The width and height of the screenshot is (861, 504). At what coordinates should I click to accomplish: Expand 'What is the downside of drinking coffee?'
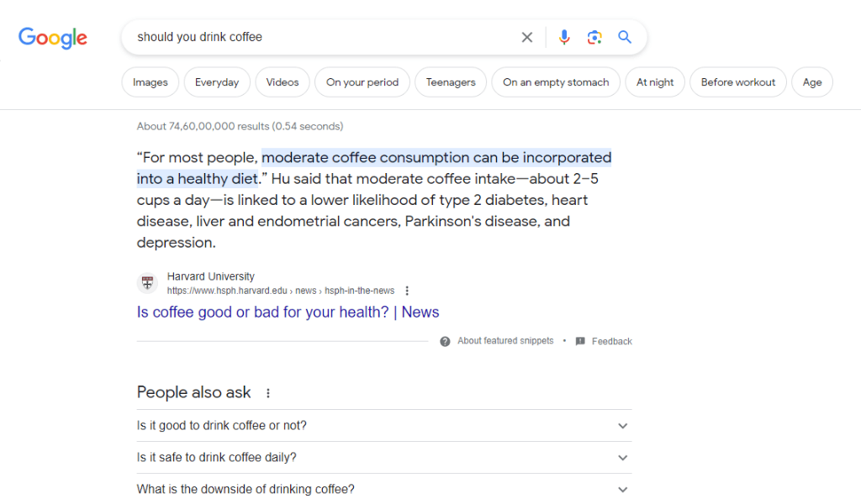point(384,489)
